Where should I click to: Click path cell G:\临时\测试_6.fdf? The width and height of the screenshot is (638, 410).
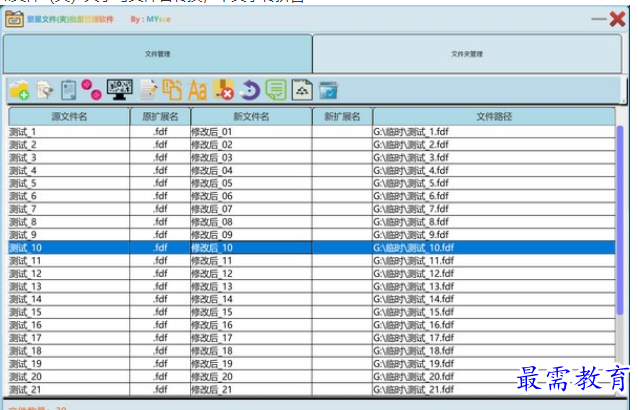pyautogui.click(x=494, y=196)
